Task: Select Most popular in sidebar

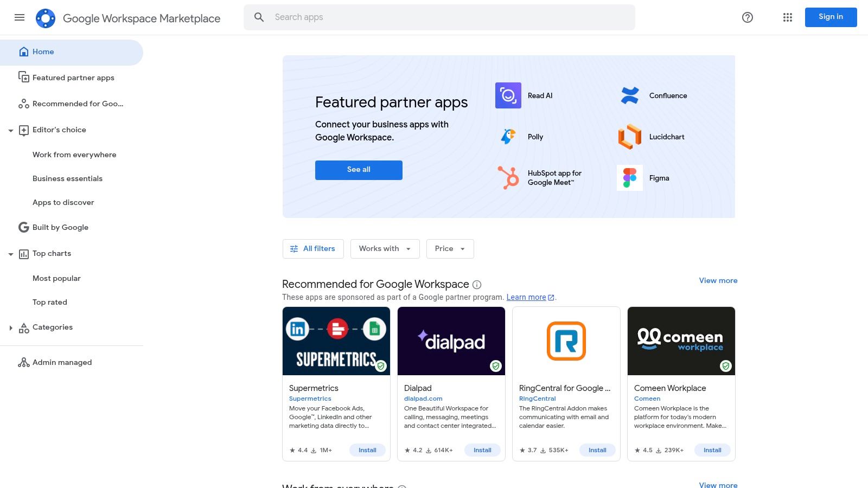Action: [x=56, y=278]
